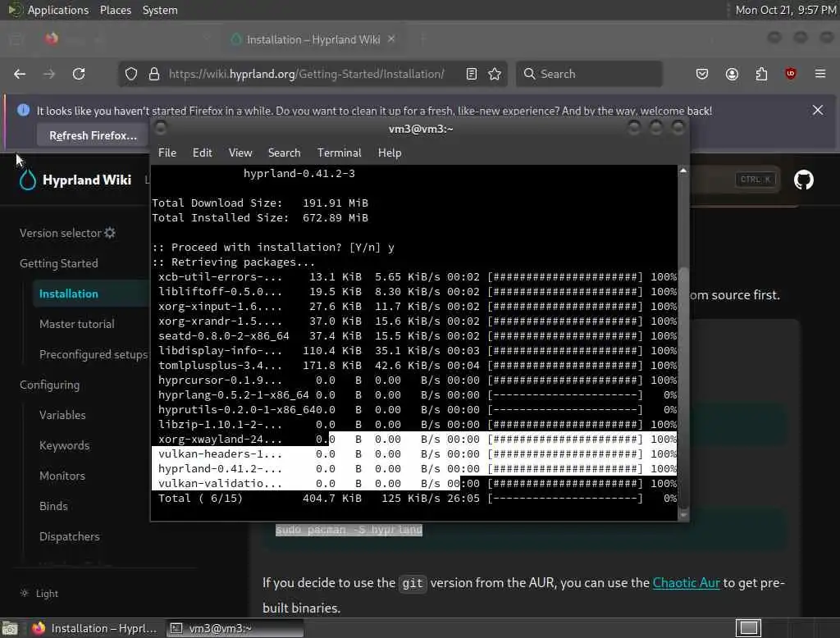Open Keywords page in sidebar
Viewport: 840px width, 638px height.
click(x=64, y=445)
